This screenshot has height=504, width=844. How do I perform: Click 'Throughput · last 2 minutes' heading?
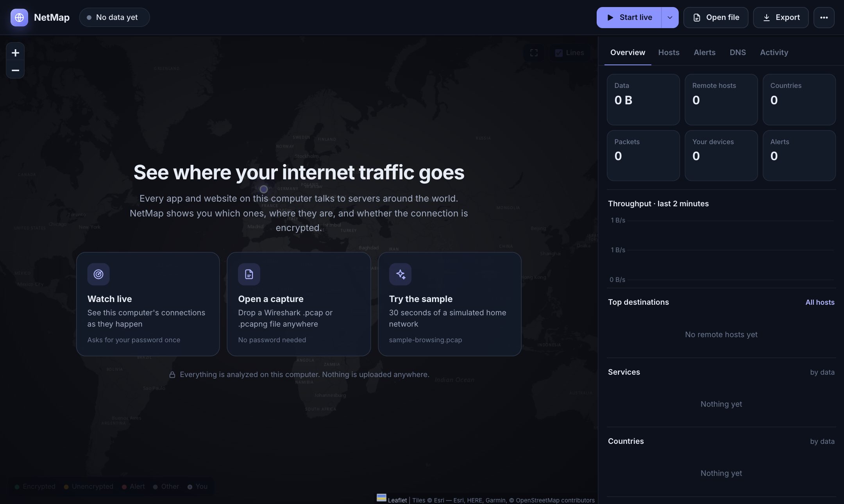pos(658,204)
